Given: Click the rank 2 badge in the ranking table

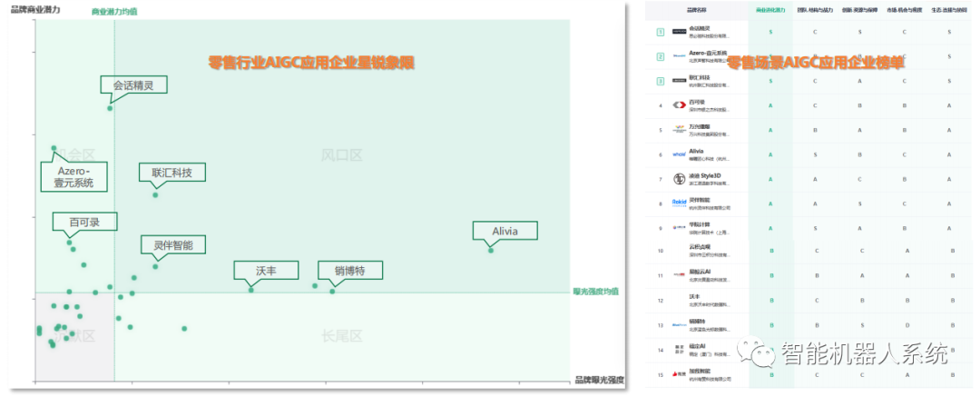Looking at the screenshot, I should click(660, 56).
